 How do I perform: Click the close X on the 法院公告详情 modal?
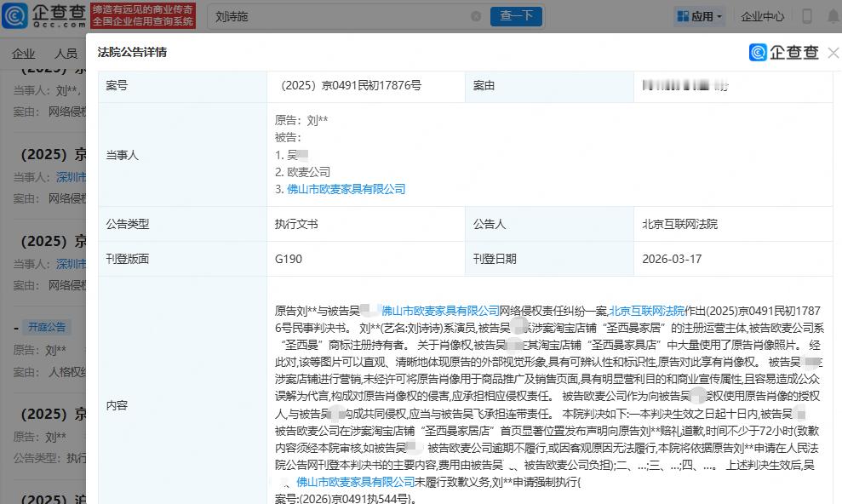832,52
